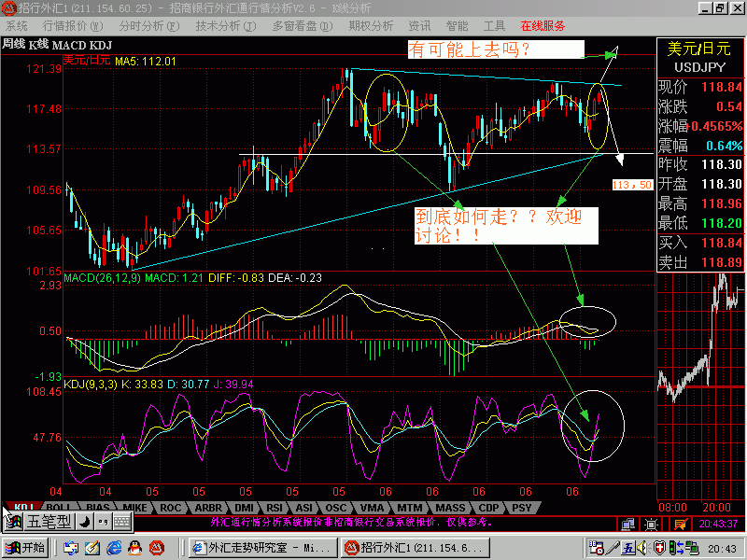Click the scheduler tray icon
Screen dimensions: 747x560
596,548
